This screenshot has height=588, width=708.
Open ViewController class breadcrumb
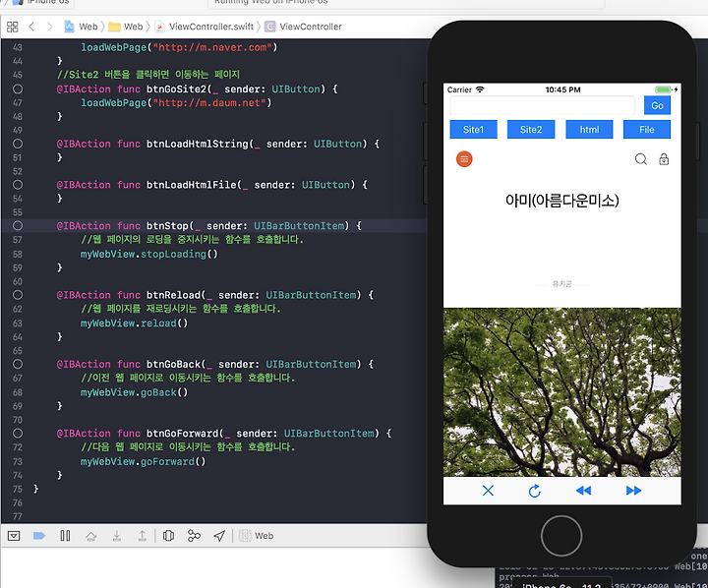tap(304, 27)
